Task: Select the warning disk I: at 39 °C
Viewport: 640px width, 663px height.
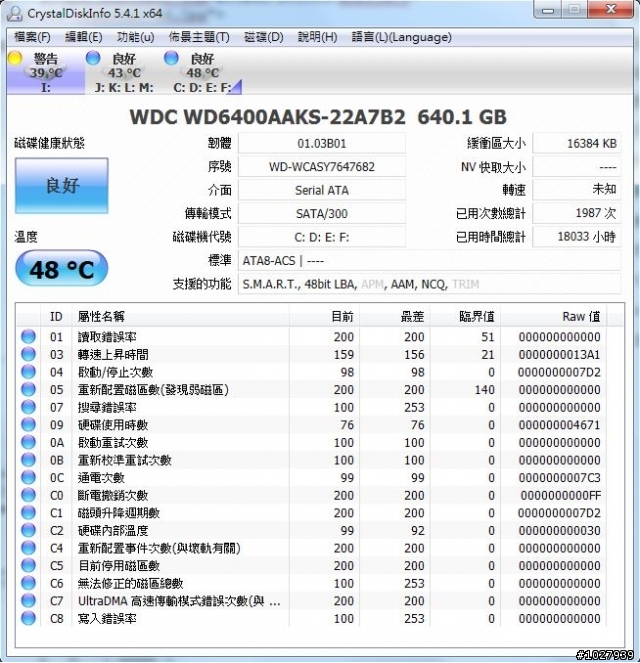Action: point(46,72)
